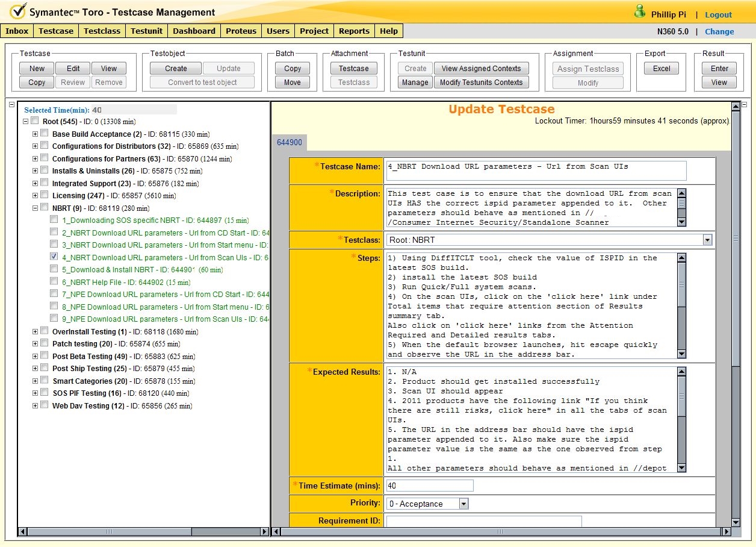Click right arrow of tree horizontal scrollbar
Screen dimensions: 756x547
coord(264,532)
